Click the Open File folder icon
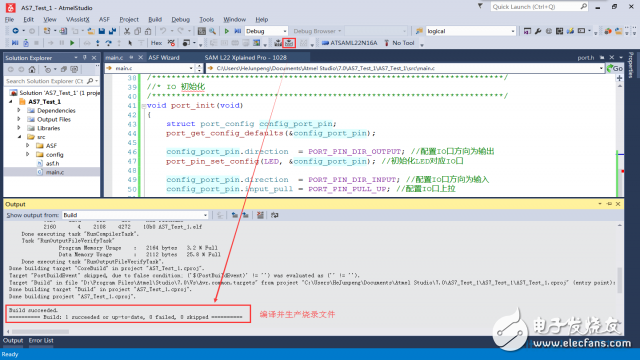 click(91, 31)
